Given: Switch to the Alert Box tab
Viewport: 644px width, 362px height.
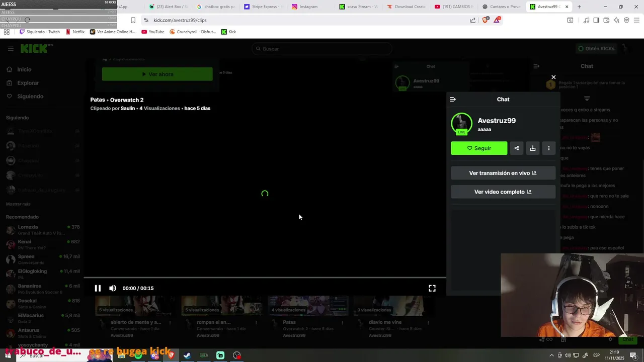Looking at the screenshot, I should (168, 7).
